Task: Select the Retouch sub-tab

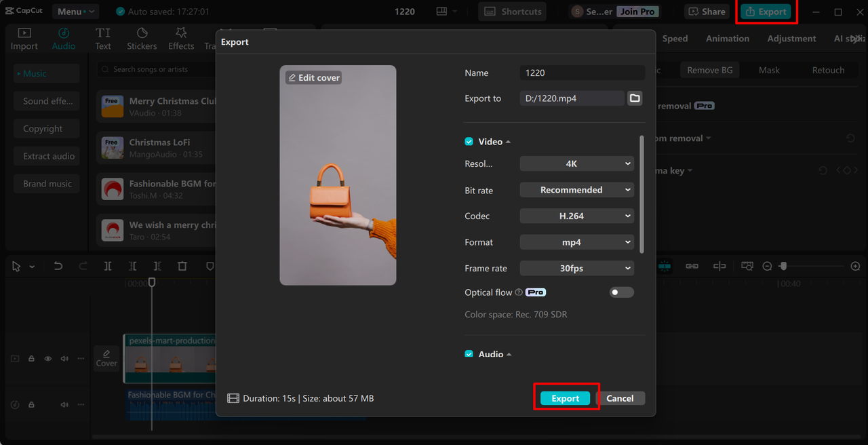Action: 828,70
